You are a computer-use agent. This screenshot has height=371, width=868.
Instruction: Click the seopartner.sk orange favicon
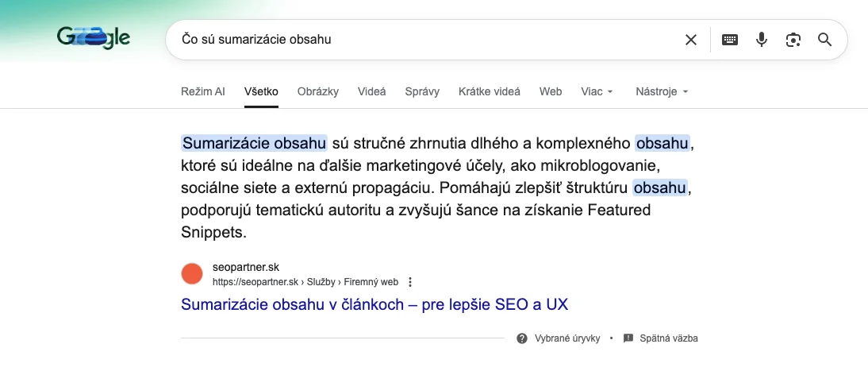192,274
